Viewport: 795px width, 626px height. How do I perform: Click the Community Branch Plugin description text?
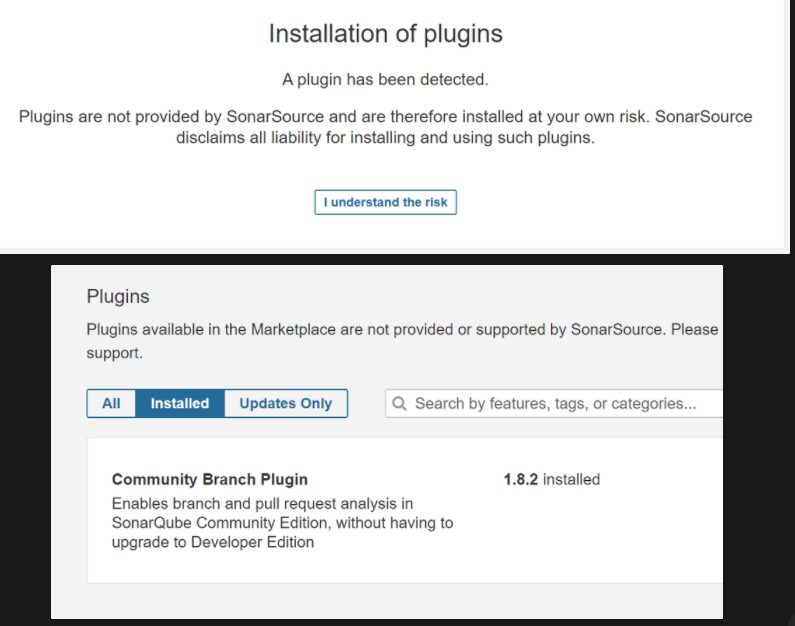282,523
